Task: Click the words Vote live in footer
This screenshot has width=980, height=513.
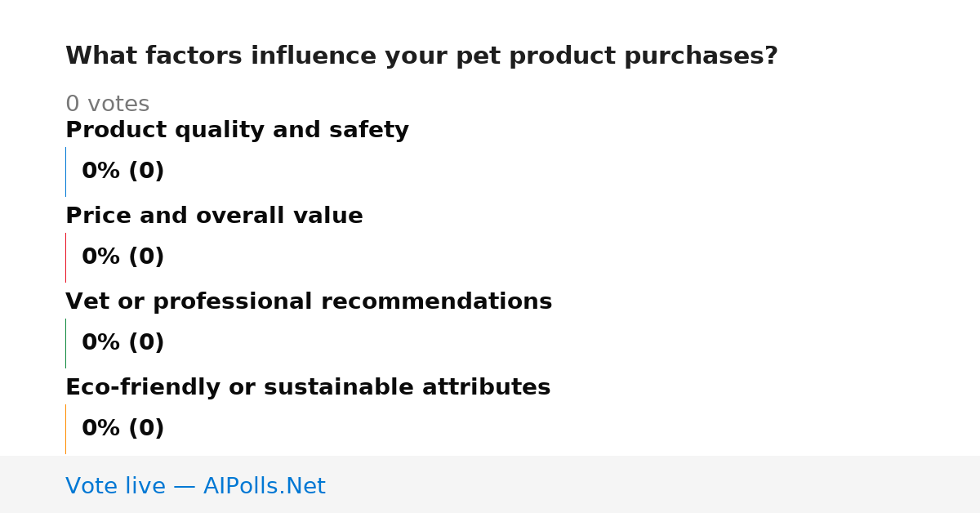Action: click(x=115, y=486)
